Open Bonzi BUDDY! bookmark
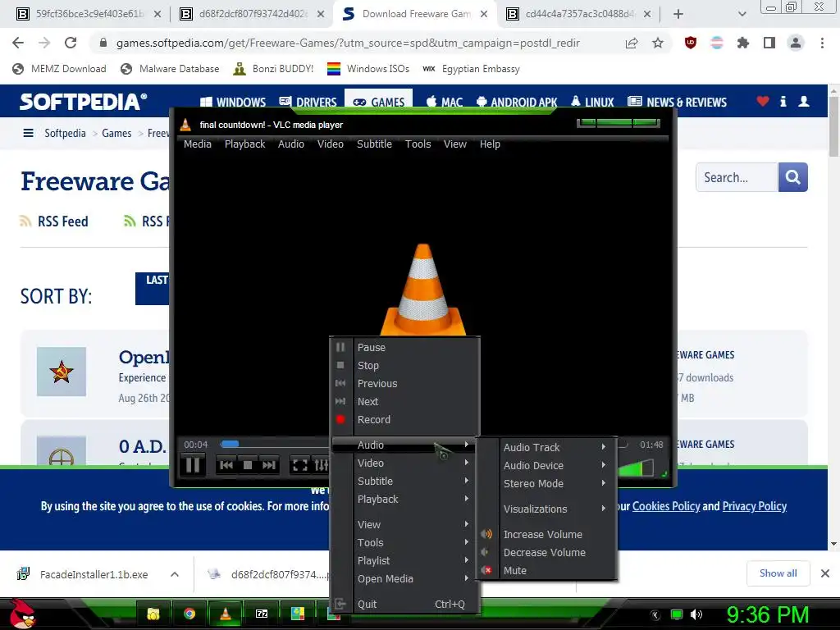 click(x=273, y=69)
